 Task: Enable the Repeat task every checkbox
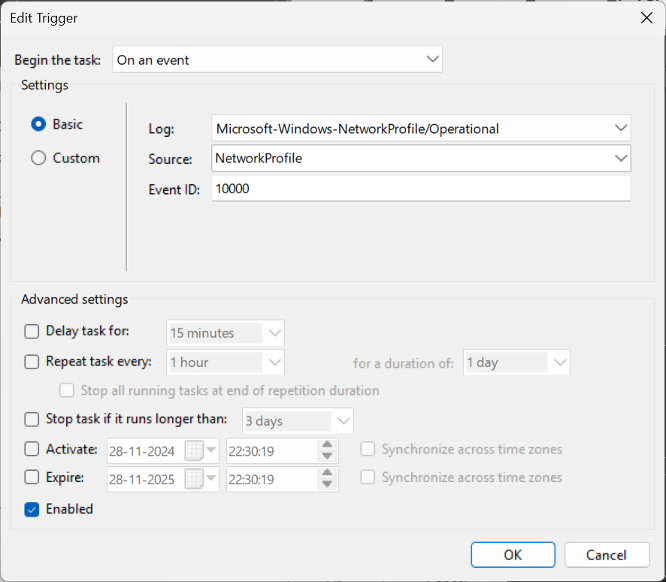pos(31,362)
